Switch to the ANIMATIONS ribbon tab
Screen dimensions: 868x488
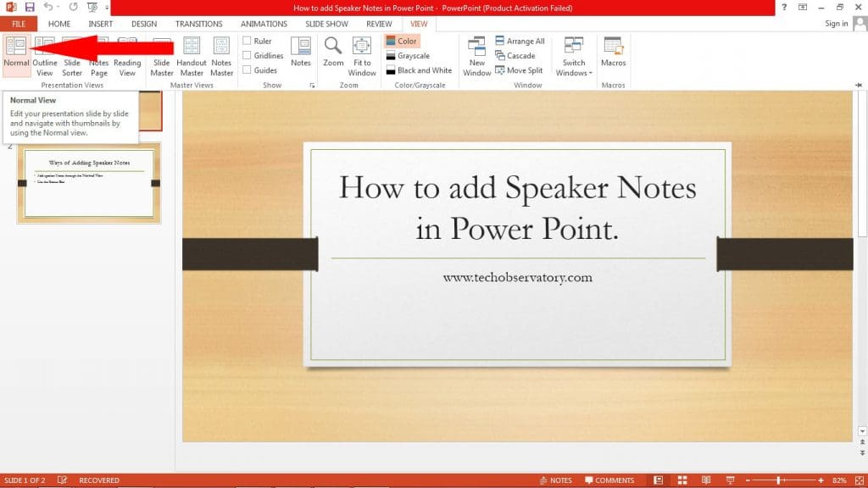pyautogui.click(x=263, y=24)
